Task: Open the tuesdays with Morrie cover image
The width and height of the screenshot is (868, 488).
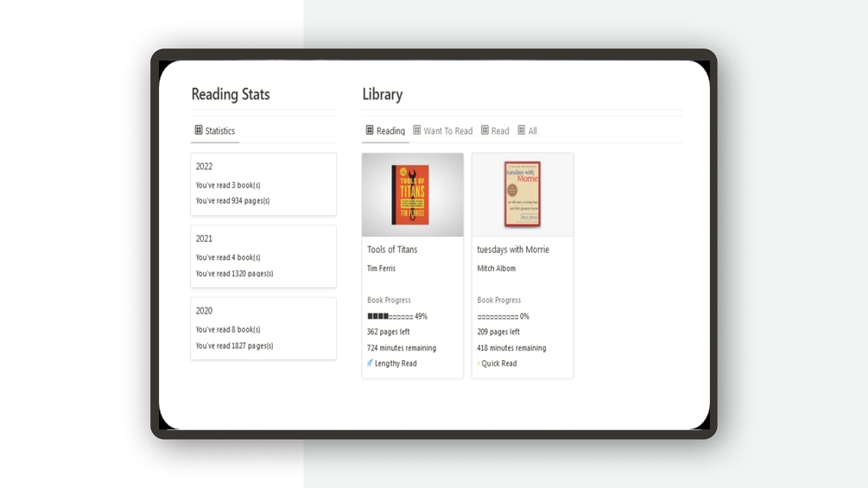Action: [523, 195]
